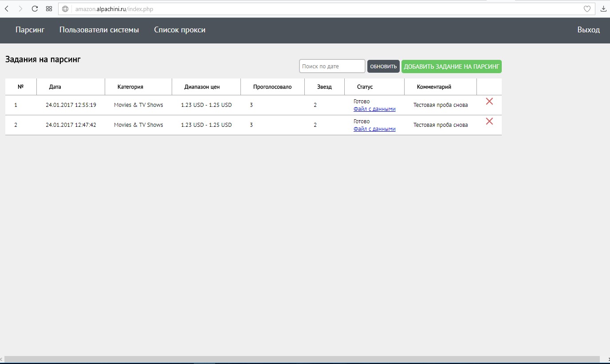Open Файл с данными link in row 1
Image resolution: width=610 pixels, height=364 pixels.
click(374, 109)
